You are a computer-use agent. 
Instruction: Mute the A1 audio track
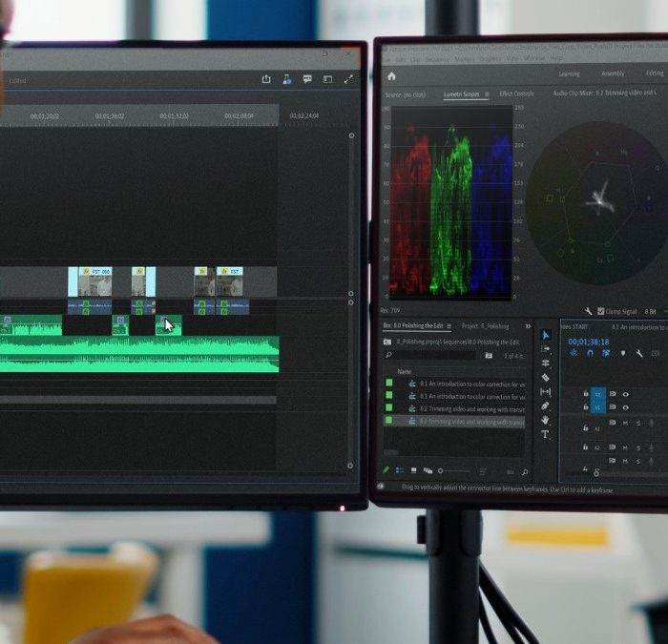(x=626, y=423)
